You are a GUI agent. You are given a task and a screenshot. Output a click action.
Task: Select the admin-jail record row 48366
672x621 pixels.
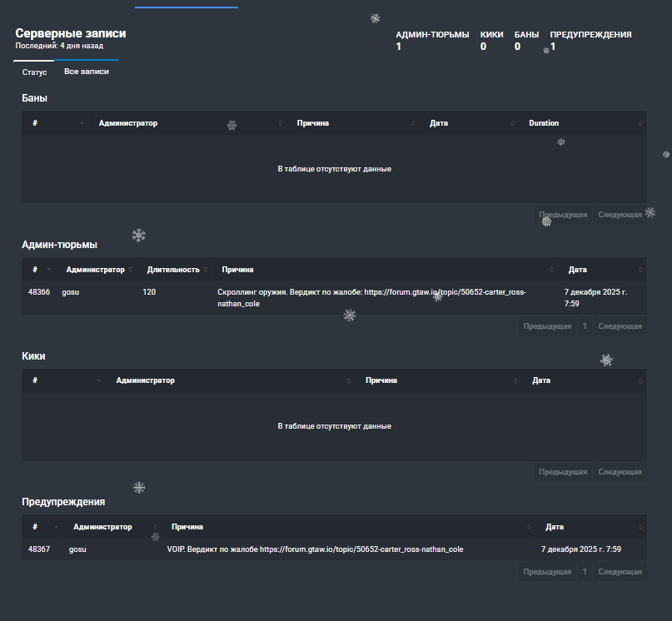tap(334, 298)
